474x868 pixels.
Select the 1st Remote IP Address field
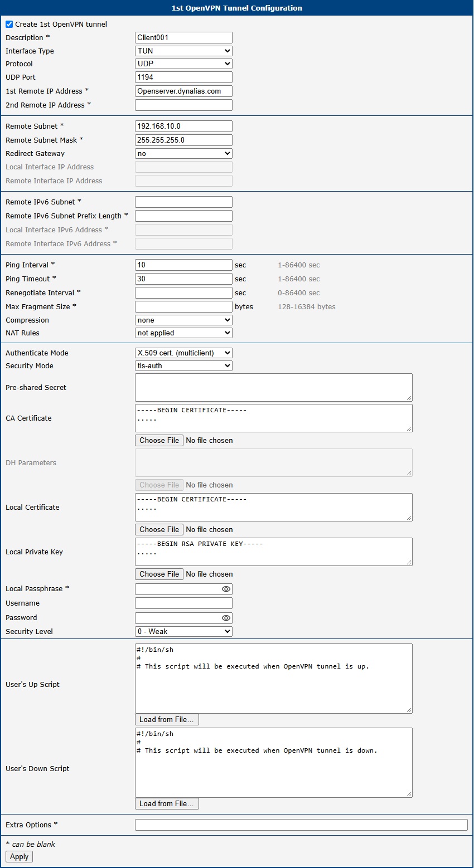pos(183,91)
